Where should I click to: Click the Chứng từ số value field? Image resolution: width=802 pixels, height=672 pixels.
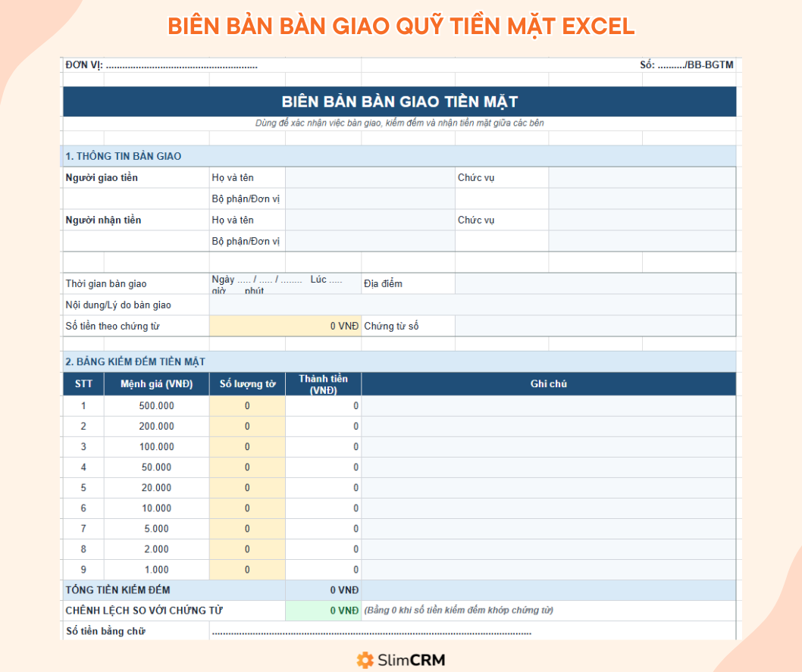pos(595,326)
